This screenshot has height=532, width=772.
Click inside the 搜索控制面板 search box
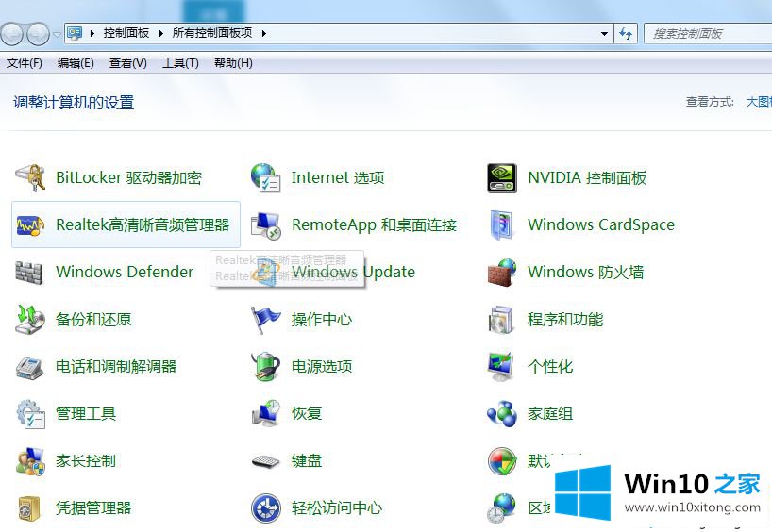[708, 33]
